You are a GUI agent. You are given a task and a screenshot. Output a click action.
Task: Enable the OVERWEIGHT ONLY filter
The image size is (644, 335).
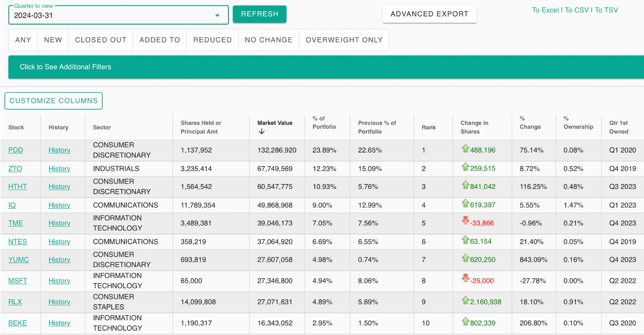[x=344, y=40]
